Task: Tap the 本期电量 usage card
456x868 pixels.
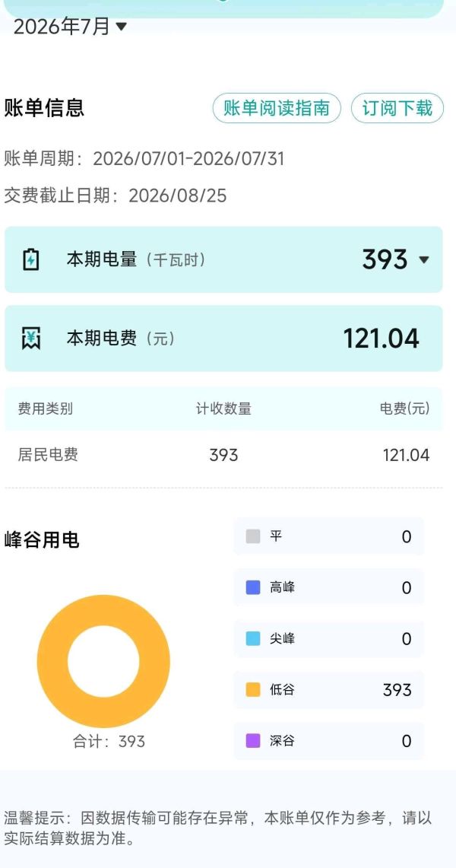Action: click(223, 259)
